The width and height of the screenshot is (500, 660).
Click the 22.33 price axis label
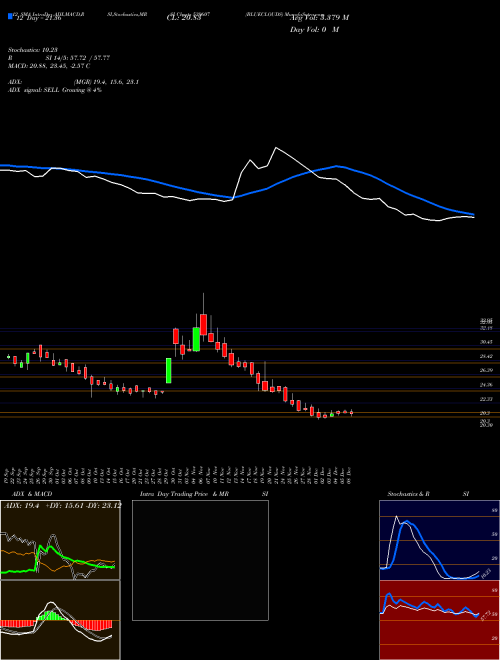(x=486, y=398)
